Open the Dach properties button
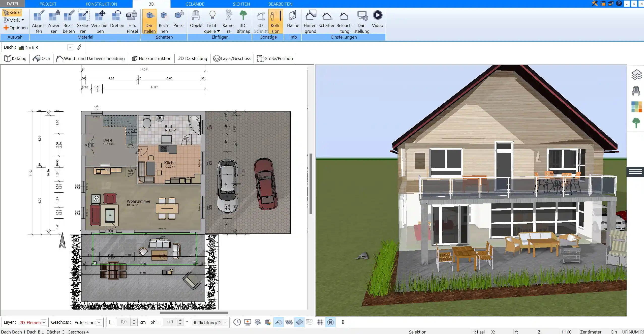Screen dimensions: 644x334 point(41,58)
